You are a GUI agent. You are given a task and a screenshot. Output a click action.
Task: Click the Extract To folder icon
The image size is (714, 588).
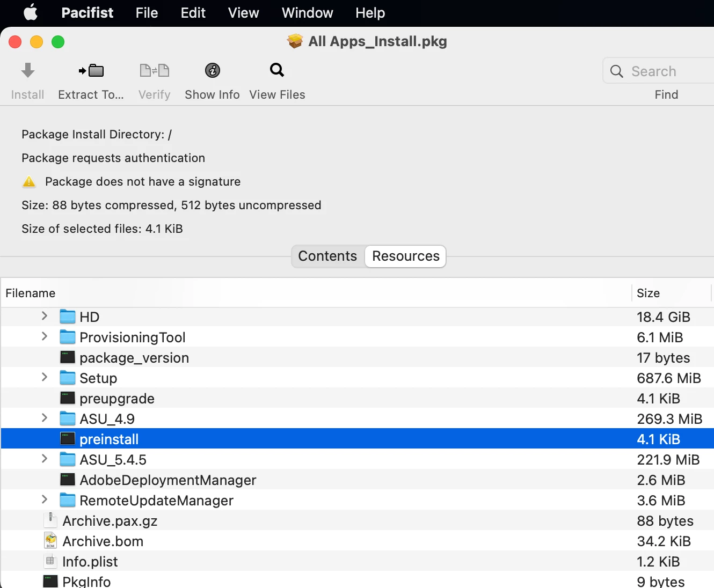coord(91,70)
